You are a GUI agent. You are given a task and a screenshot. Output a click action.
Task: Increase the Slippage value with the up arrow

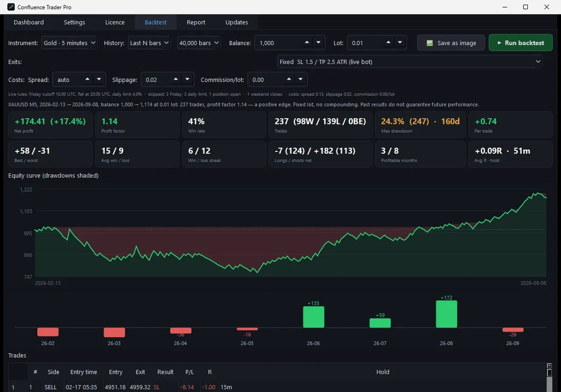pyautogui.click(x=175, y=79)
